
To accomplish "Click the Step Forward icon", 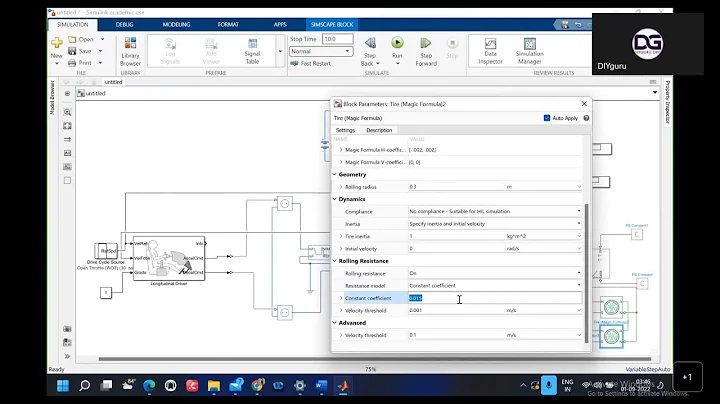I will tap(426, 44).
